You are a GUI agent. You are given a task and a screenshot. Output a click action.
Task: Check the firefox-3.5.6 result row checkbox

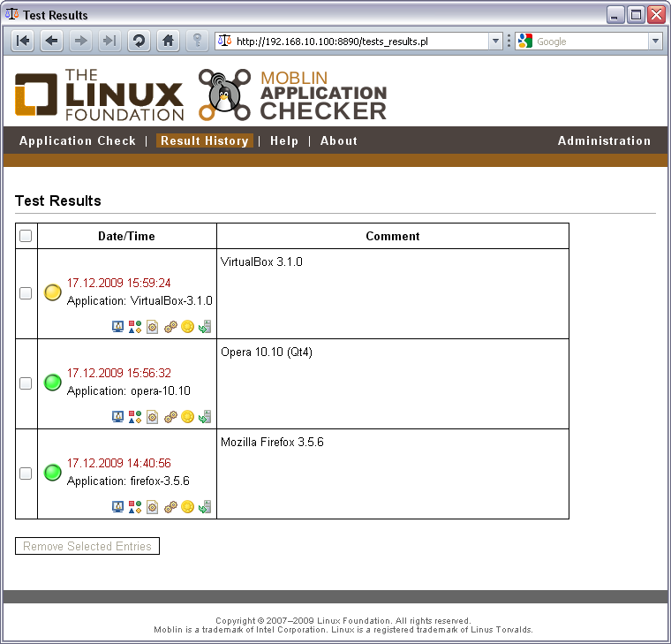[x=26, y=474]
